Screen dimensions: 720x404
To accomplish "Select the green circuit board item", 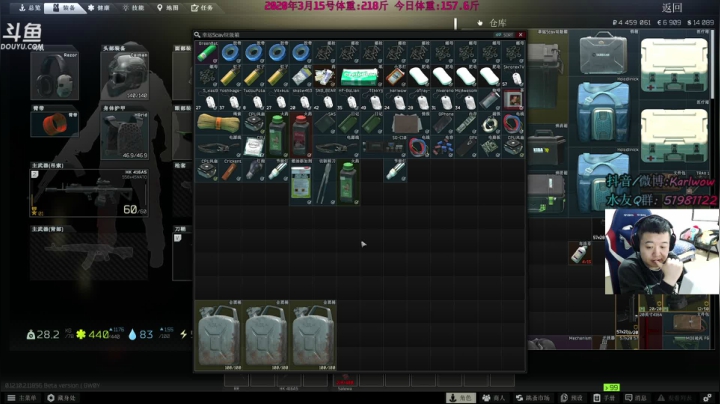I will (x=490, y=147).
